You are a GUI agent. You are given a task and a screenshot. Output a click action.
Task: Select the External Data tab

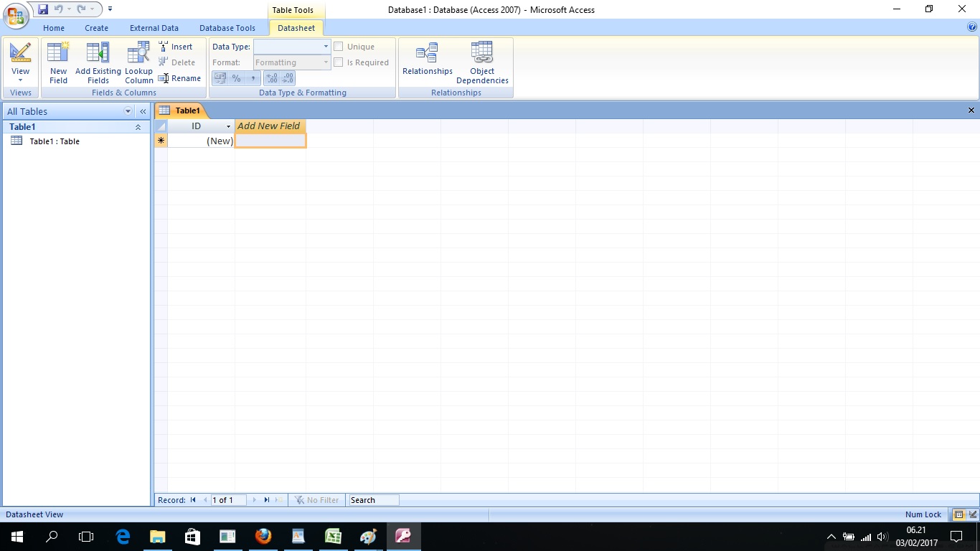pyautogui.click(x=154, y=28)
